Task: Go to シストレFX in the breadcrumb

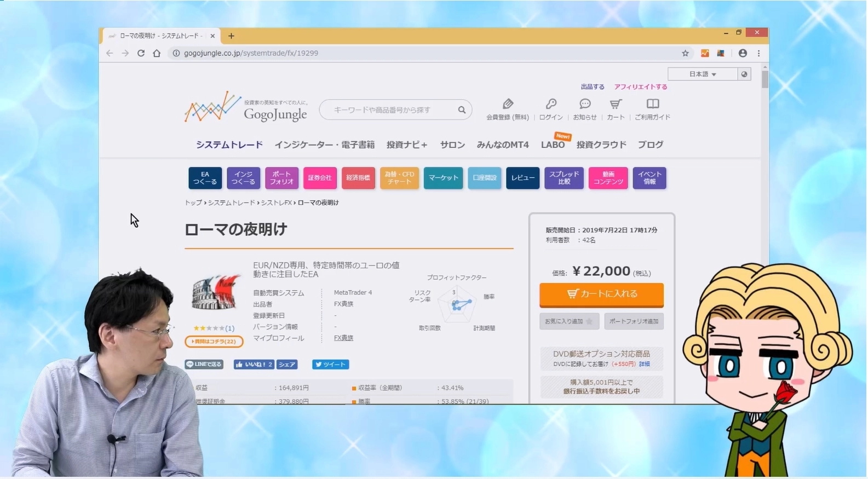Action: click(x=277, y=203)
